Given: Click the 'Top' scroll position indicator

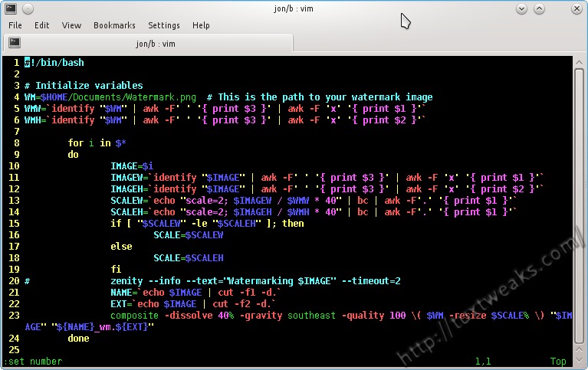Looking at the screenshot, I should coord(558,362).
